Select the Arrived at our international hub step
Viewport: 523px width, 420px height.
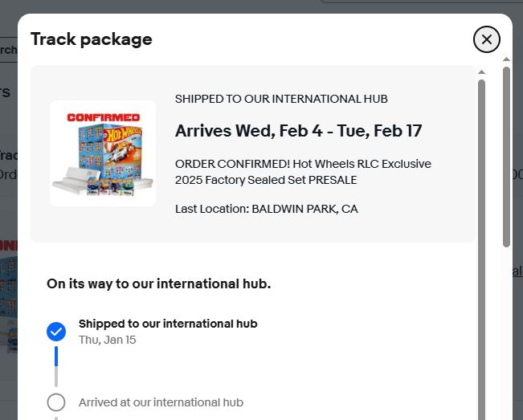click(161, 402)
